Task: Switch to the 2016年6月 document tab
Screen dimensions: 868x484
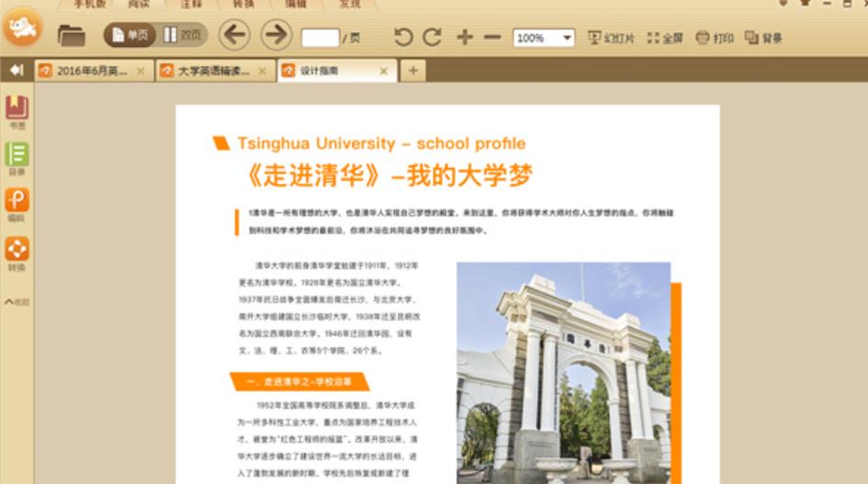Action: tap(92, 71)
